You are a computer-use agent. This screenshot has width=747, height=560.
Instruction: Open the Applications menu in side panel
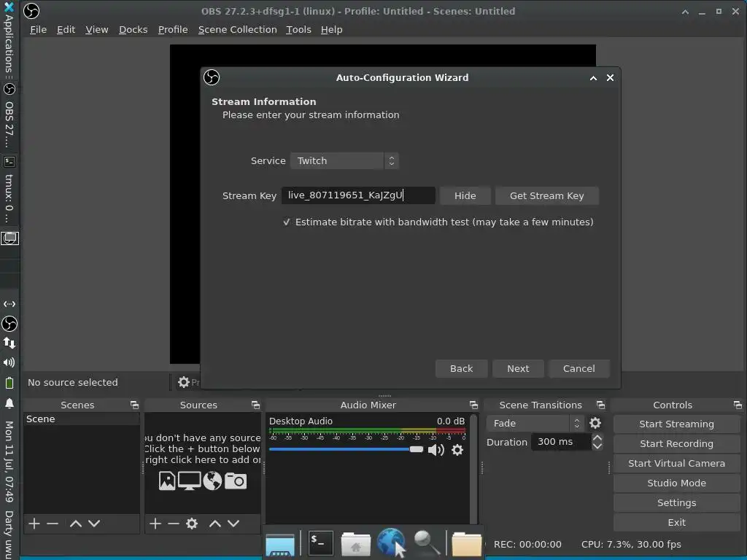(9, 41)
